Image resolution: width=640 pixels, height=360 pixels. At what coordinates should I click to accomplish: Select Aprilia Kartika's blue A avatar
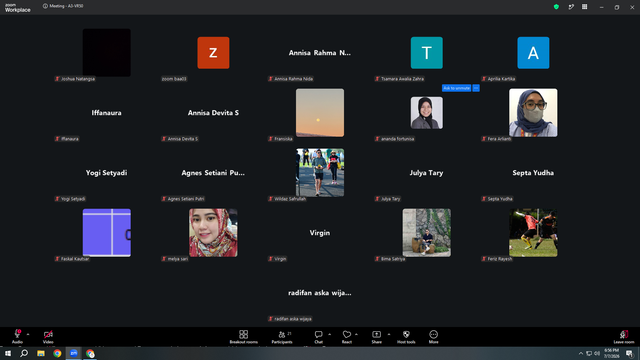click(x=533, y=53)
